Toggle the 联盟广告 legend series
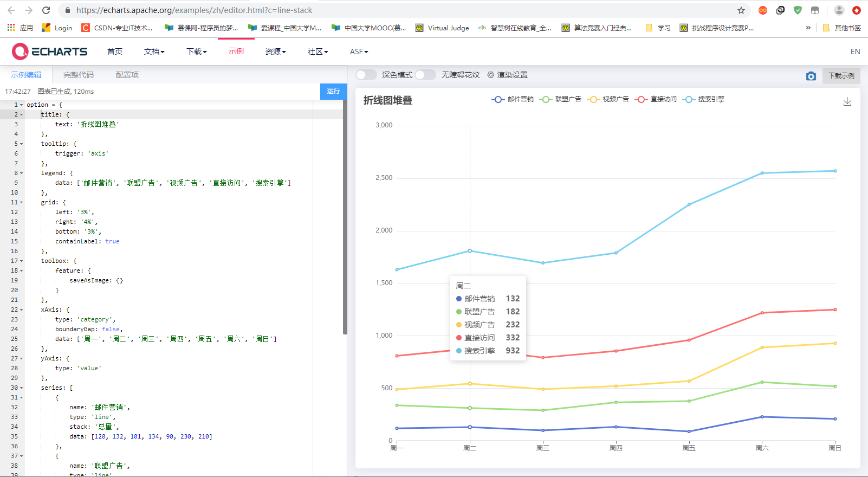The height and width of the screenshot is (477, 868). [x=560, y=99]
